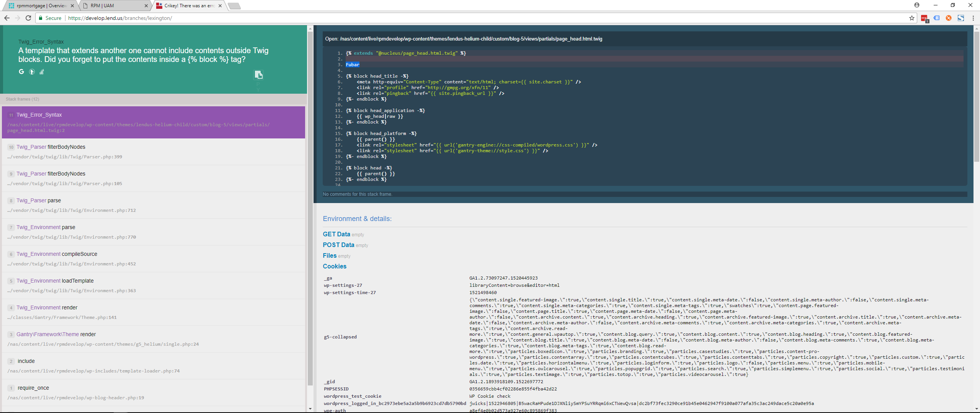Search the error on Stack Overflow
This screenshot has height=413, width=980.
click(x=42, y=72)
